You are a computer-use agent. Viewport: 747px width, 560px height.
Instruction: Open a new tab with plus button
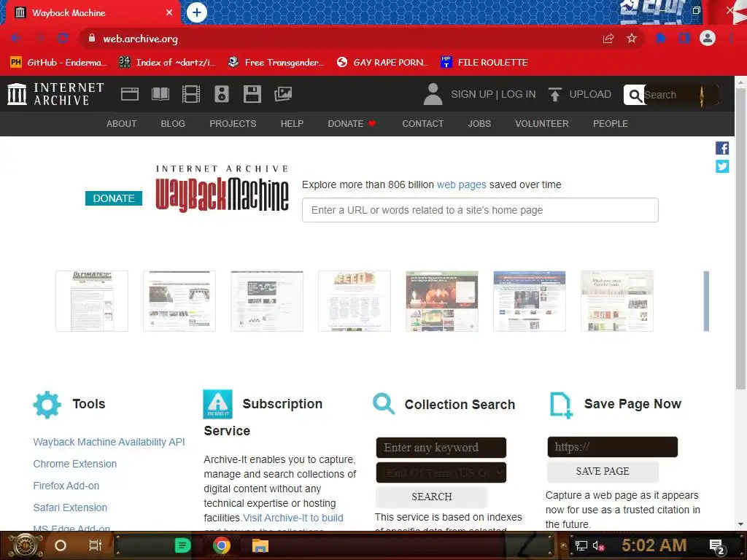click(197, 12)
